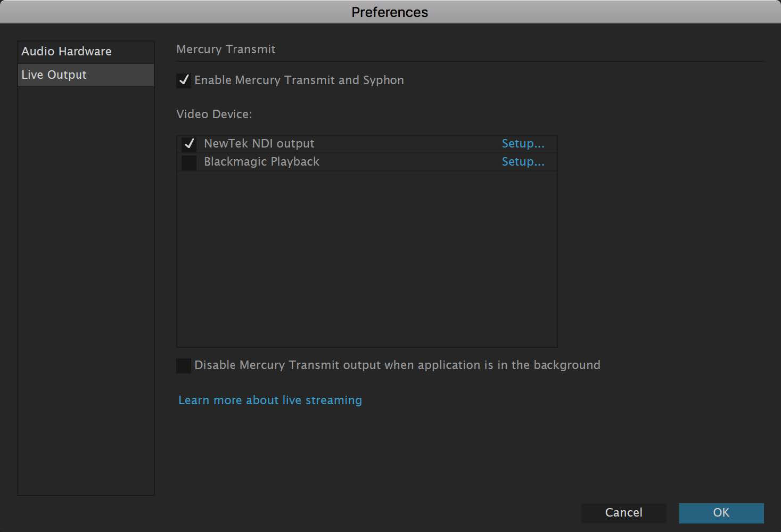
Task: Follow the Learn more about live streaming link
Action: click(270, 400)
